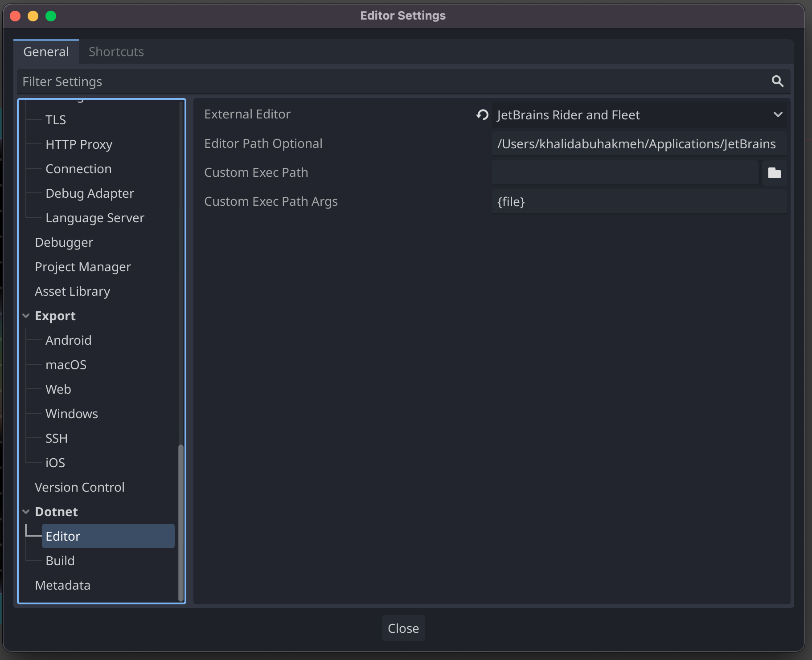The width and height of the screenshot is (812, 660).
Task: Click the magnifier icon in Filter Settings
Action: [x=777, y=81]
